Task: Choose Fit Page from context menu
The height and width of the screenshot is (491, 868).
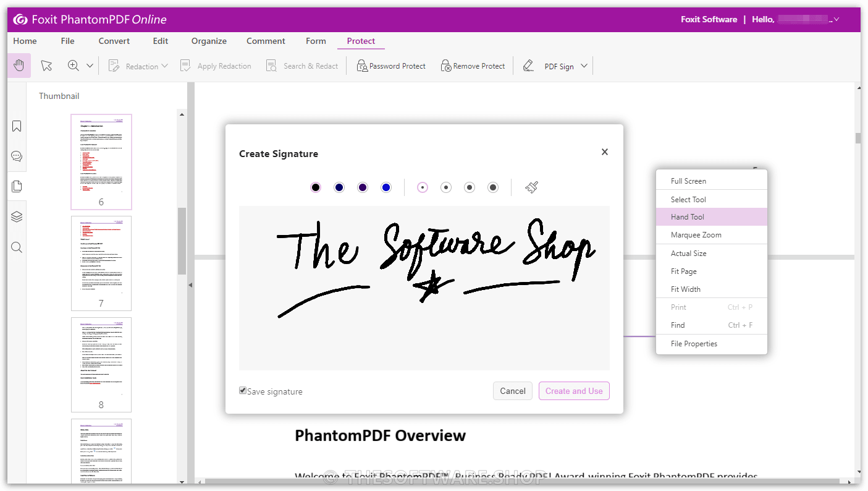Action: pyautogui.click(x=712, y=271)
